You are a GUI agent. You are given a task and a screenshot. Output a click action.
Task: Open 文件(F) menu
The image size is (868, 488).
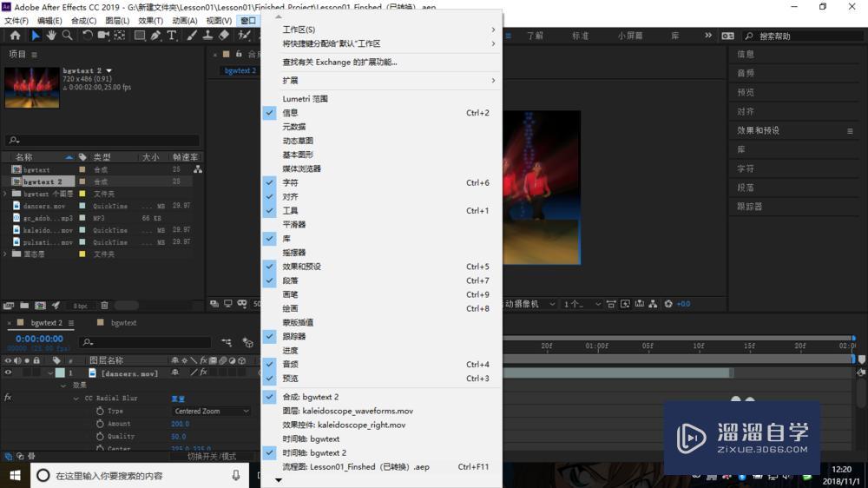pos(16,21)
